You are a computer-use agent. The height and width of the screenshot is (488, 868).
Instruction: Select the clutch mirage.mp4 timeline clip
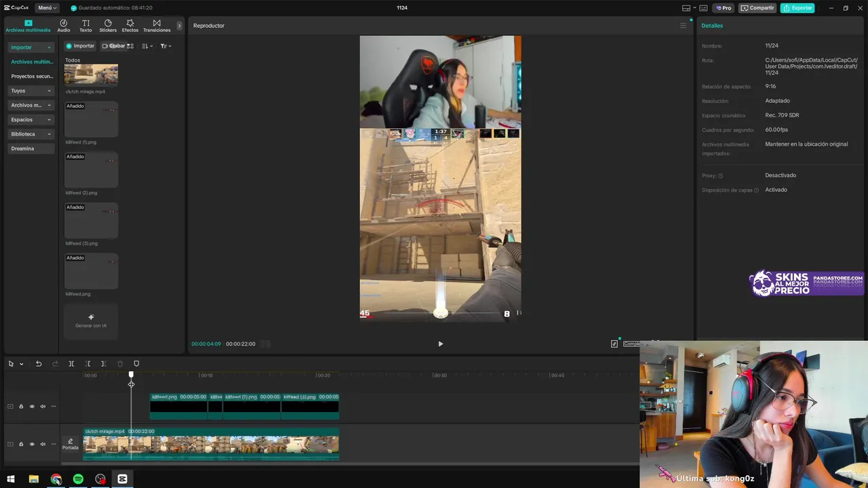(x=211, y=444)
